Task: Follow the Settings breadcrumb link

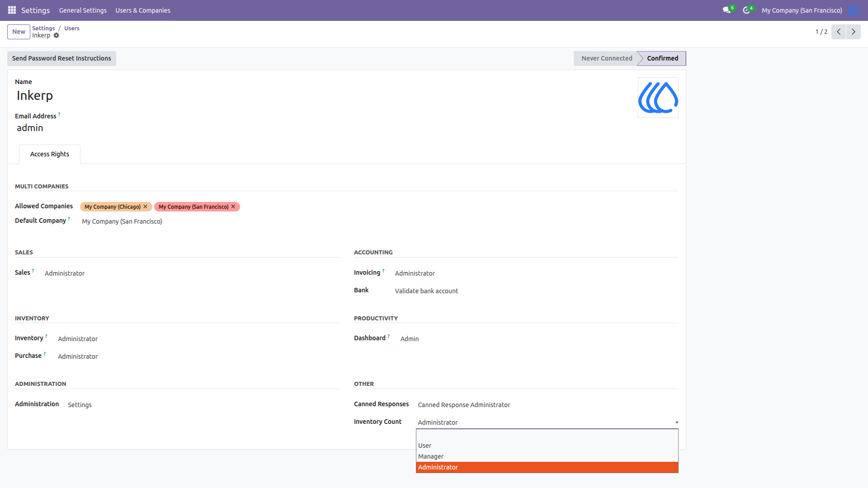Action: point(43,28)
